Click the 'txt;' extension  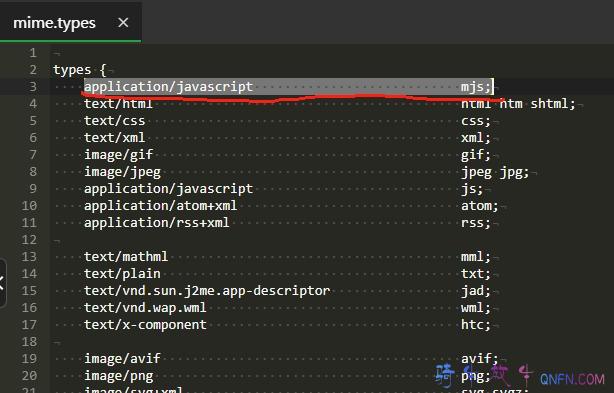(x=475, y=274)
